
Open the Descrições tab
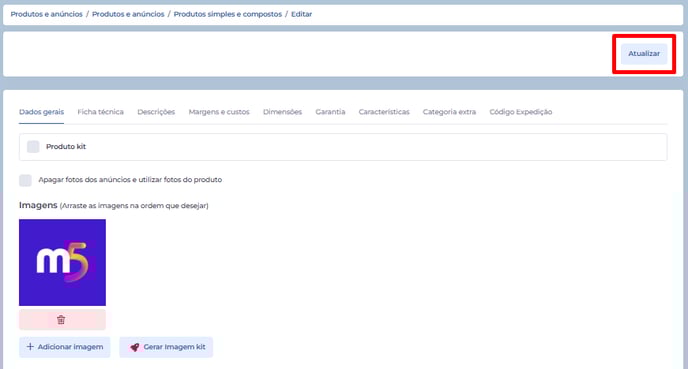[156, 112]
